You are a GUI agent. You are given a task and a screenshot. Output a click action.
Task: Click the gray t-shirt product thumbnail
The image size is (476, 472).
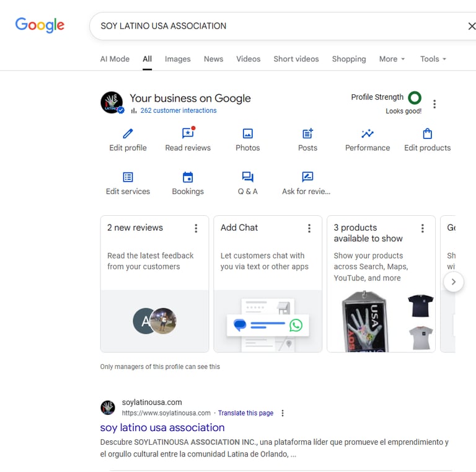(x=421, y=339)
